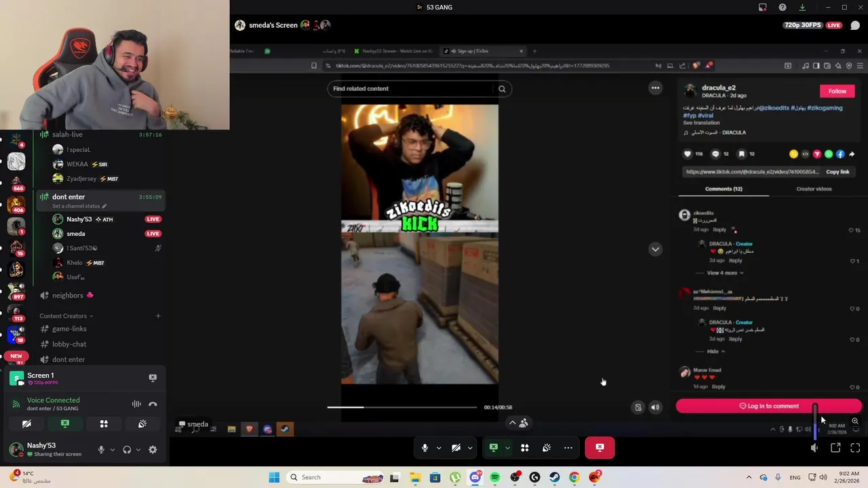Viewport: 868px width, 488px height.
Task: Click NEW server notifications pill
Action: [16, 356]
